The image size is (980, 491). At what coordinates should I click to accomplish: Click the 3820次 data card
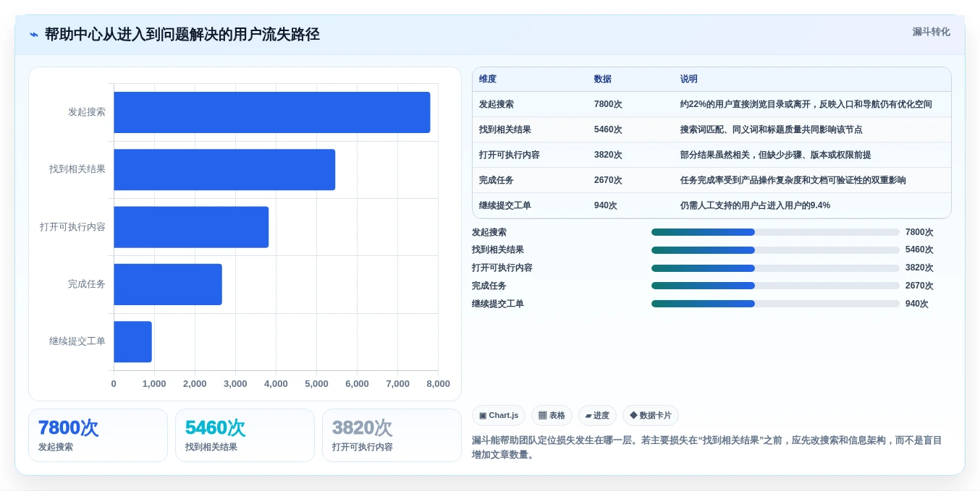(392, 435)
